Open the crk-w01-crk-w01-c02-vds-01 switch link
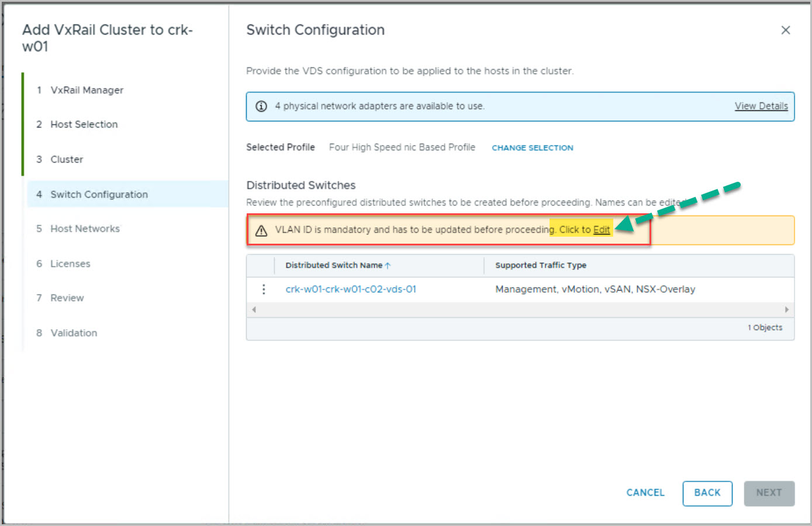 [x=351, y=289]
